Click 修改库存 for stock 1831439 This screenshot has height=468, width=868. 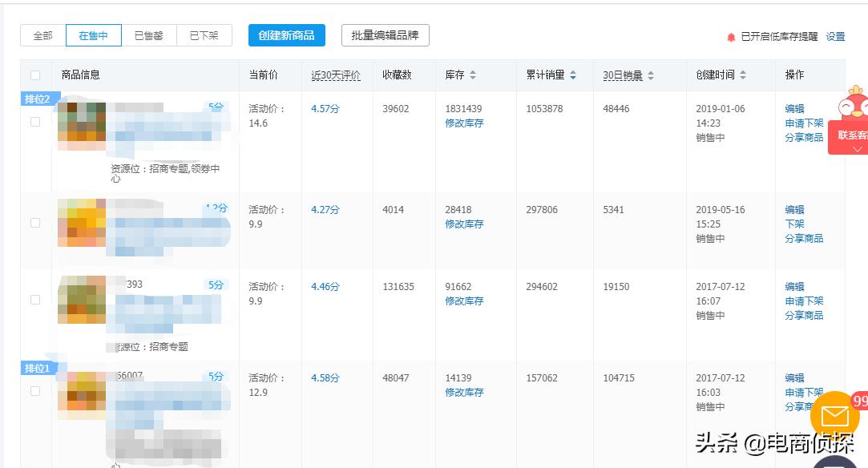tap(464, 123)
